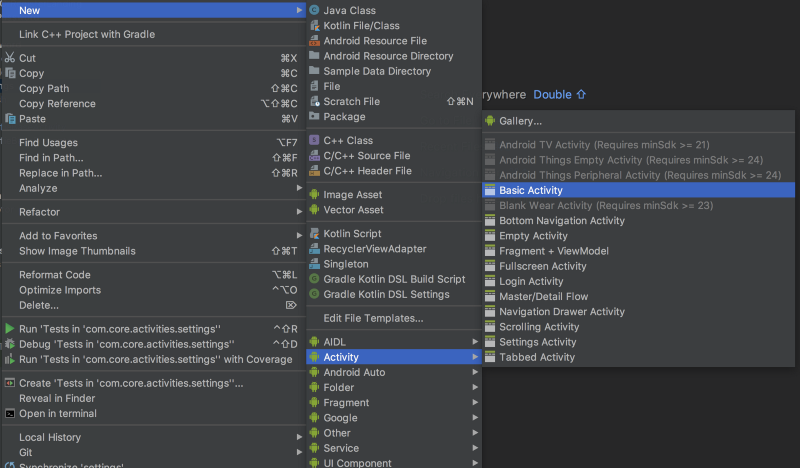Screen dimensions: 800x468
Task: Click the Java Class icon
Action: [x=314, y=10]
